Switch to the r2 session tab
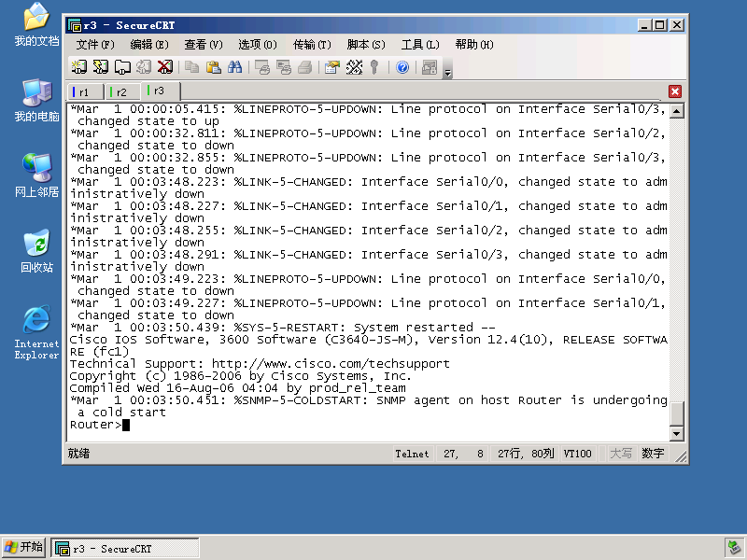This screenshot has height=560, width=747. (122, 91)
